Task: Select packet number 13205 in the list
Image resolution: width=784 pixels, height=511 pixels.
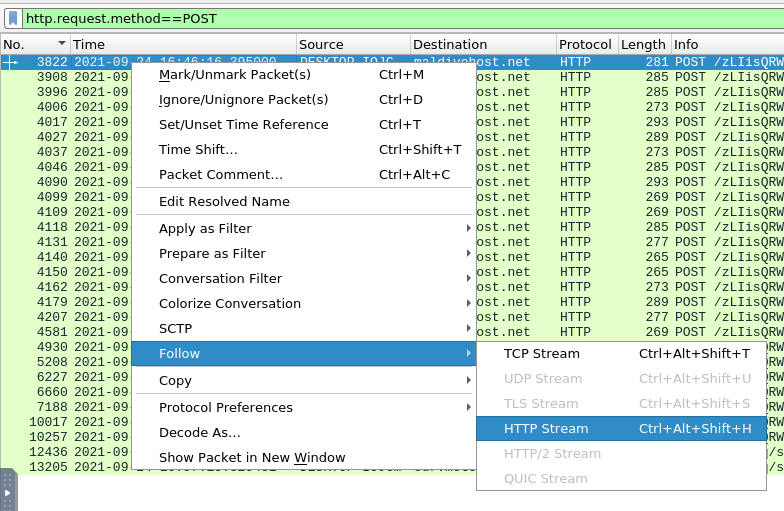Action: coord(50,466)
